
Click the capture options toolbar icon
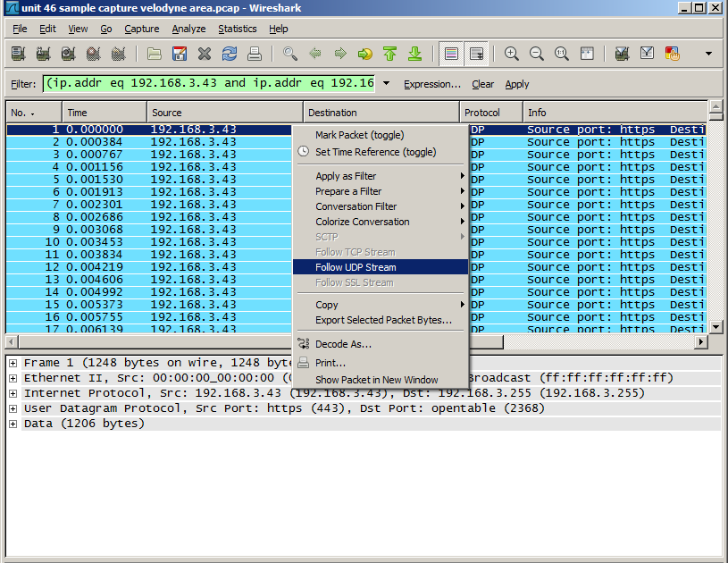(x=43, y=54)
